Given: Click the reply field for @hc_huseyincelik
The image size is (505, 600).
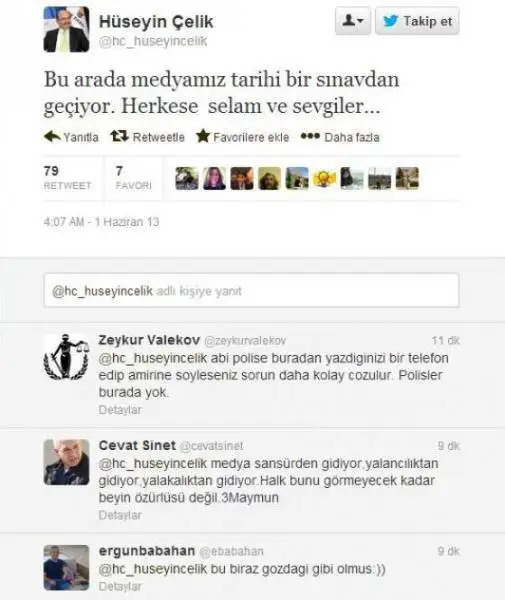Looking at the screenshot, I should pyautogui.click(x=251, y=290).
